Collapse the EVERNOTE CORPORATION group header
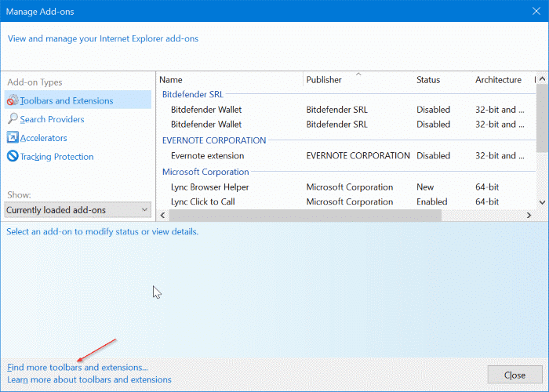The width and height of the screenshot is (549, 392). tap(214, 140)
